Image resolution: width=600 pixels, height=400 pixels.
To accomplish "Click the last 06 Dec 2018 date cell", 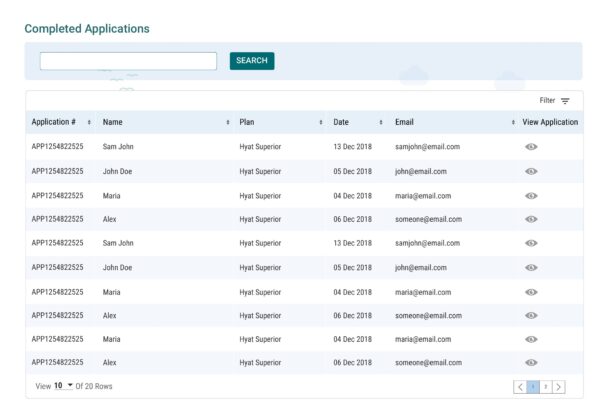I will tap(352, 362).
